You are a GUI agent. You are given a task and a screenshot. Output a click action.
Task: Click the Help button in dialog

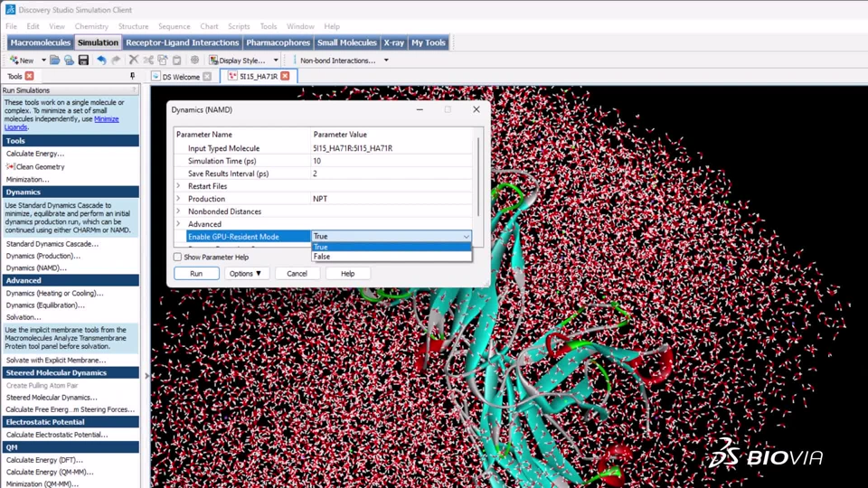tap(347, 273)
